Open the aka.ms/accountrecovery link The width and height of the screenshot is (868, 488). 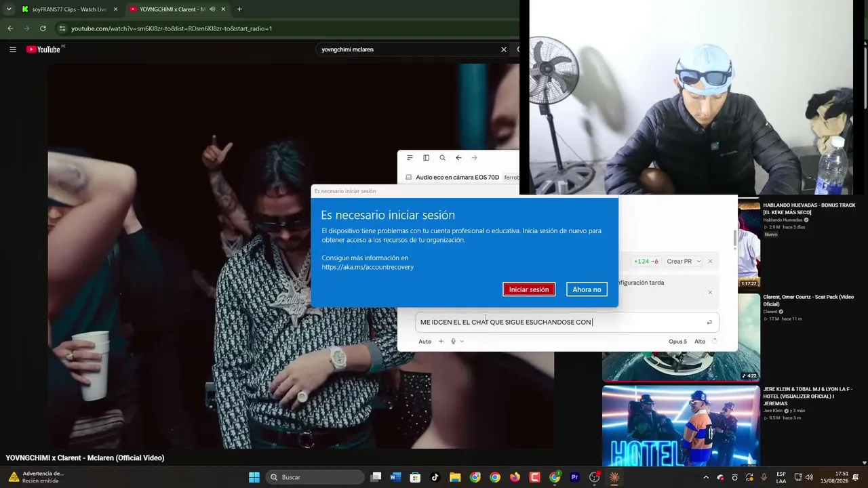point(368,267)
